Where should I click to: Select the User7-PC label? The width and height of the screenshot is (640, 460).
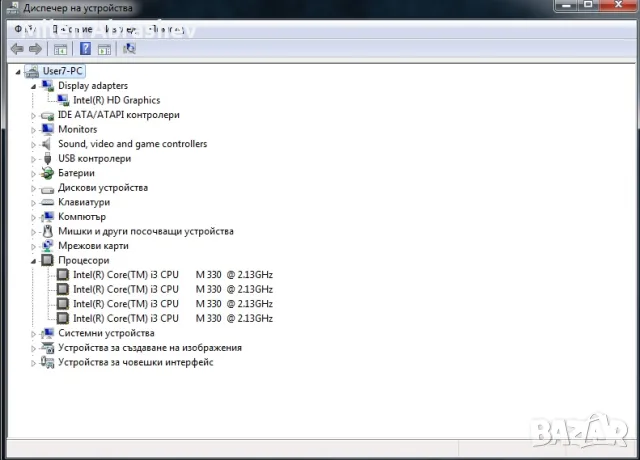coord(63,71)
